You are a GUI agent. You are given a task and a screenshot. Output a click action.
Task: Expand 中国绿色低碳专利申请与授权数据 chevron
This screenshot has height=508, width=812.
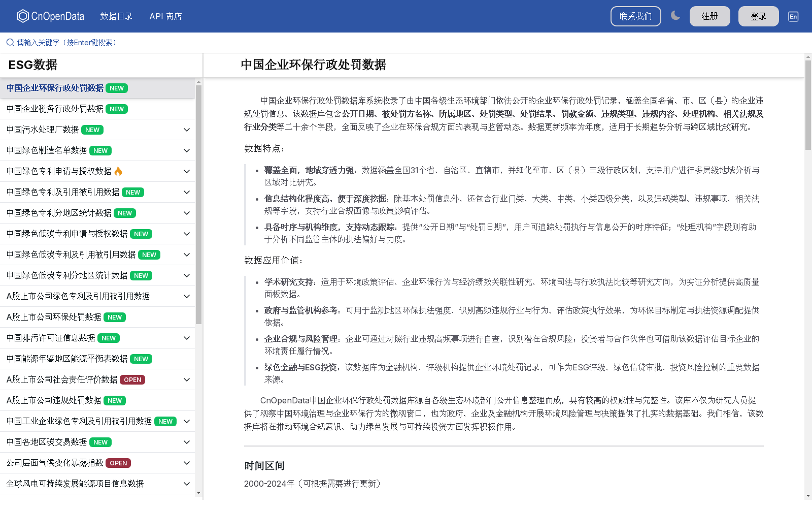click(187, 234)
